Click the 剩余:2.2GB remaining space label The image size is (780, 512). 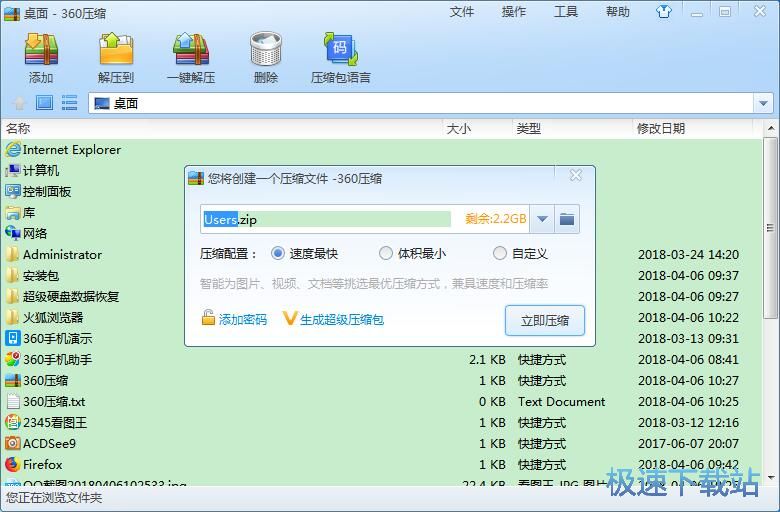[495, 219]
